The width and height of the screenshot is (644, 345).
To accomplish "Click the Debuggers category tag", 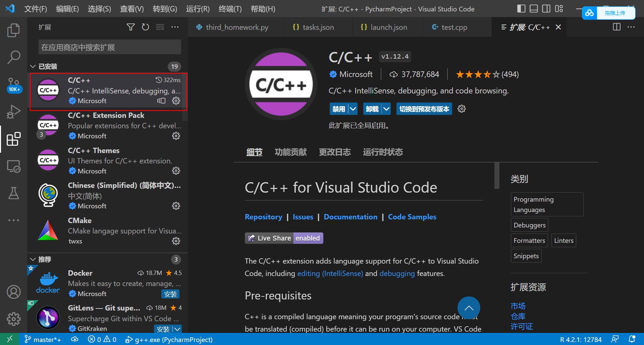I will pyautogui.click(x=529, y=225).
